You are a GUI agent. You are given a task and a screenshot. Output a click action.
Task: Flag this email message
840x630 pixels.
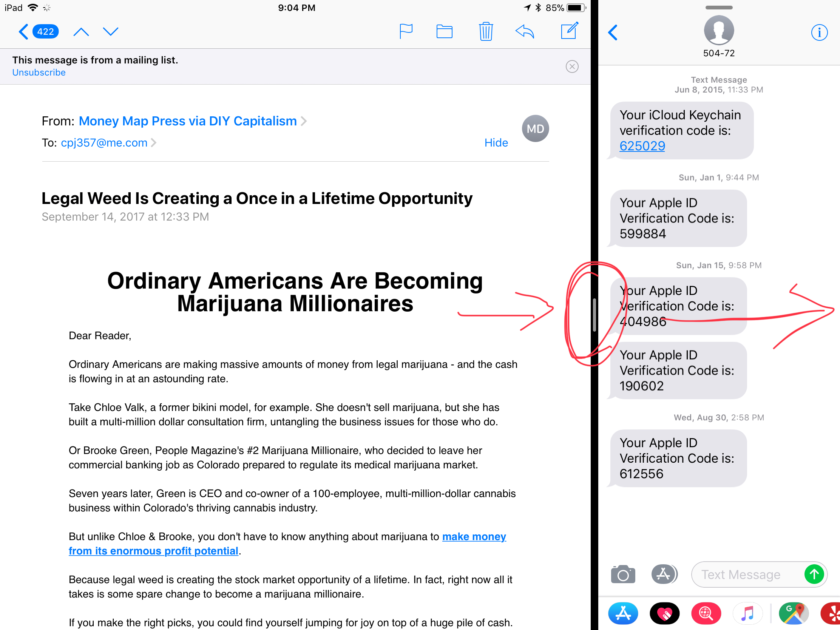point(406,31)
